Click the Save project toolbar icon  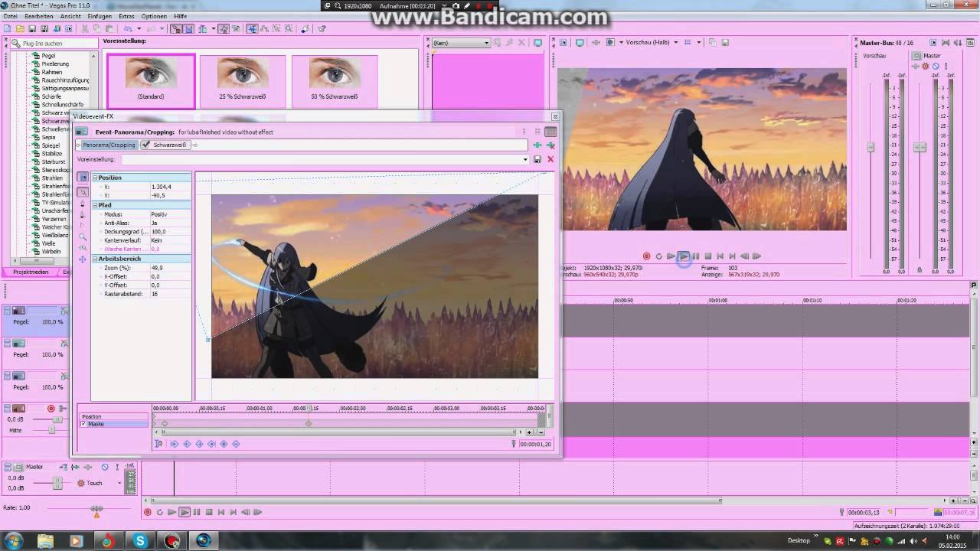point(32,29)
